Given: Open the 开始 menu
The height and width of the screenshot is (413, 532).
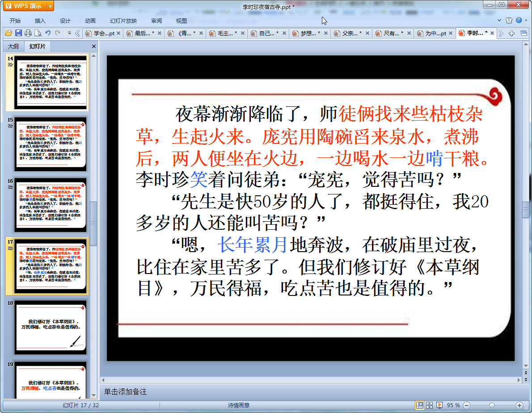Looking at the screenshot, I should point(15,21).
